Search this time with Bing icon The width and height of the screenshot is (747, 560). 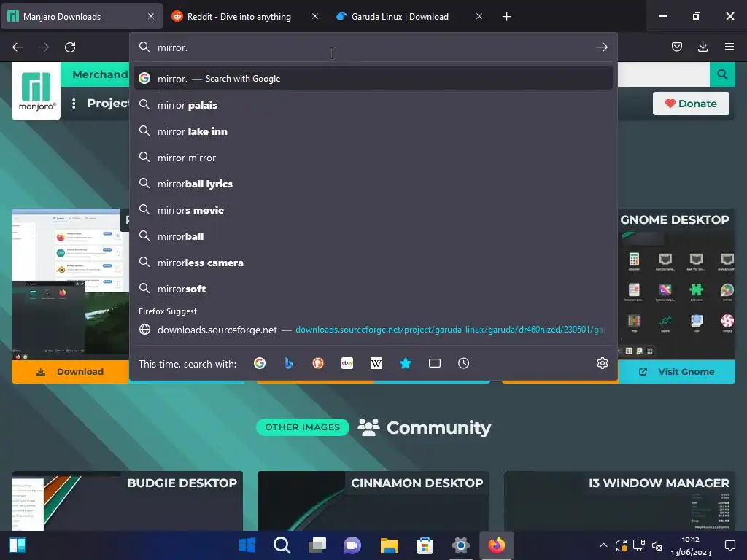click(x=289, y=363)
